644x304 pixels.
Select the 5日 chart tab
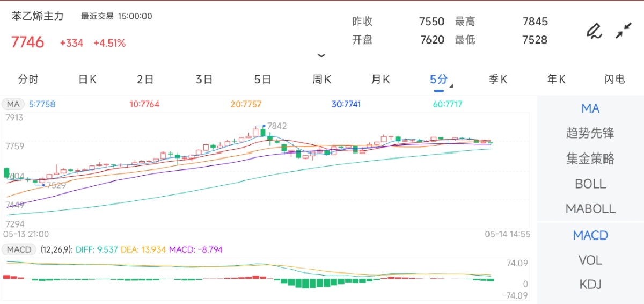pyautogui.click(x=262, y=79)
